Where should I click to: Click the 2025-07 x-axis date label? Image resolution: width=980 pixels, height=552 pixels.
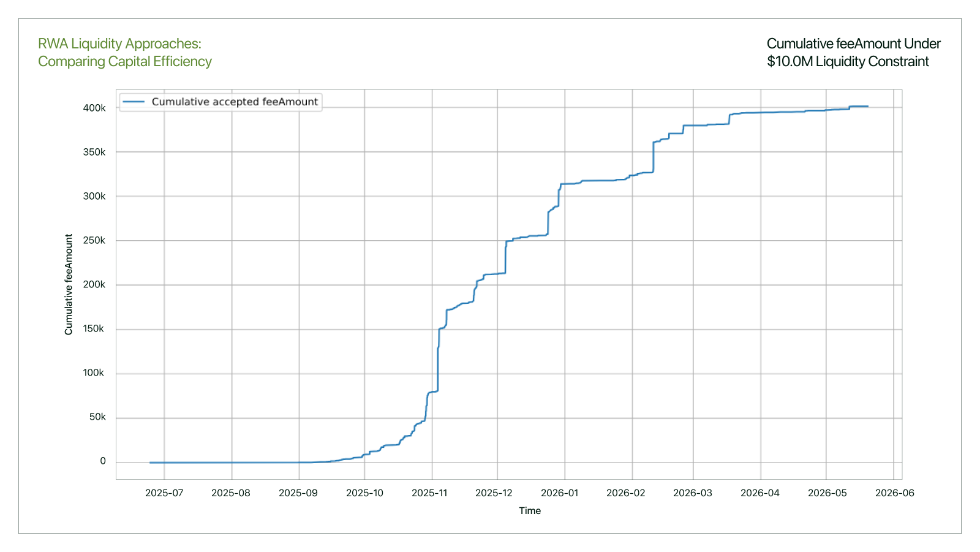164,493
